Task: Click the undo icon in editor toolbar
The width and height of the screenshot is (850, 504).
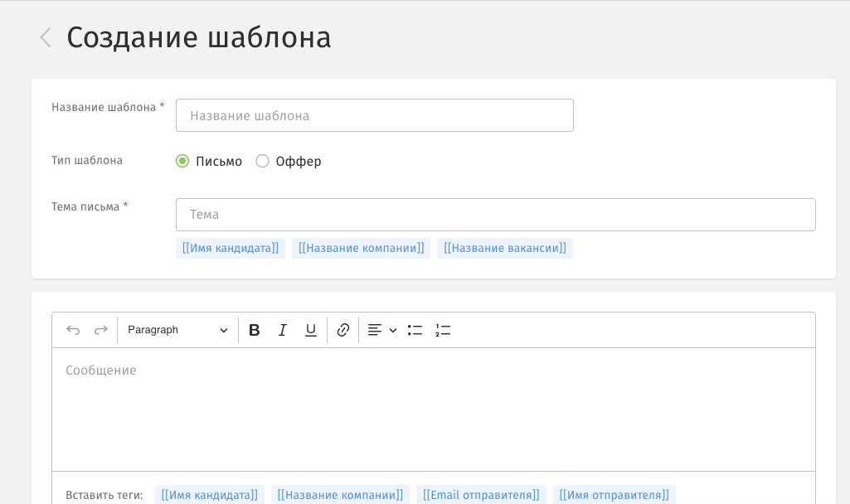Action: (73, 330)
